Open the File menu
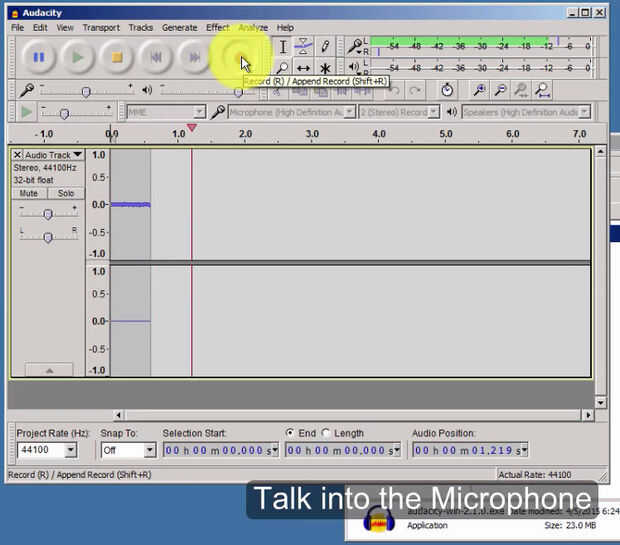620x545 pixels. pos(17,28)
